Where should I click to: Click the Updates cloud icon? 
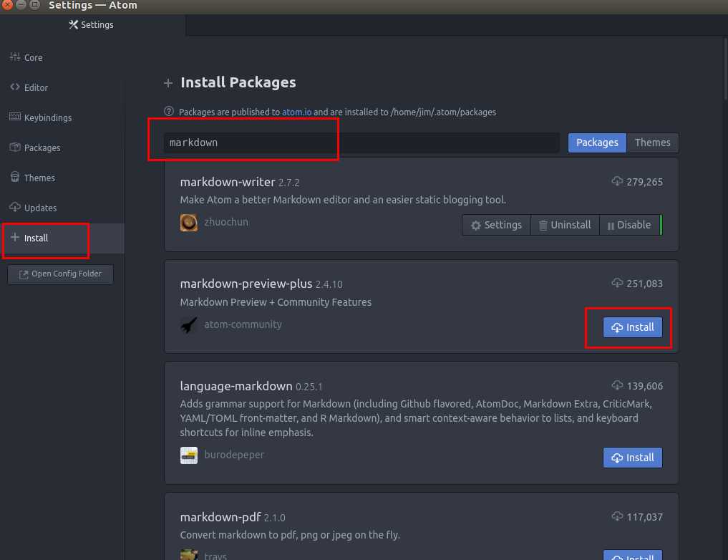(x=15, y=207)
